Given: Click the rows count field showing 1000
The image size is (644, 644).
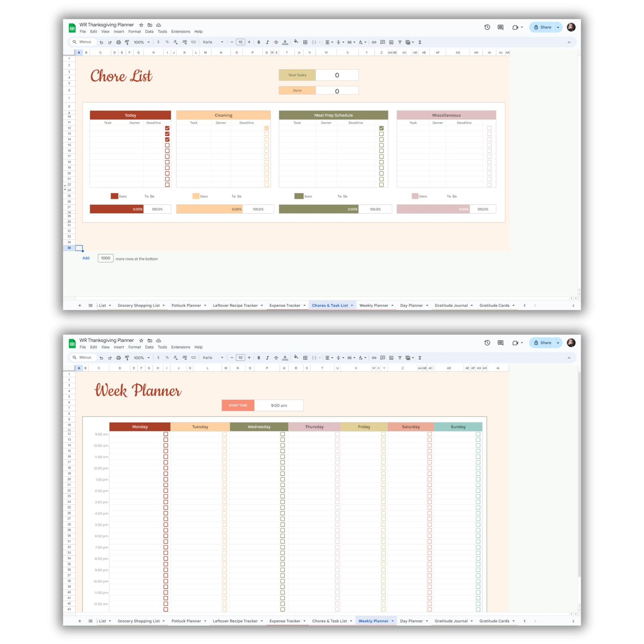Looking at the screenshot, I should 105,258.
